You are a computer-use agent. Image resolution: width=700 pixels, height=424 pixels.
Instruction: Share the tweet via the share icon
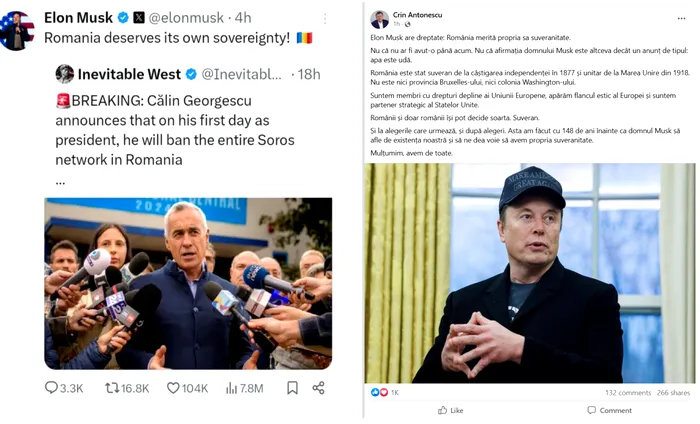[318, 388]
